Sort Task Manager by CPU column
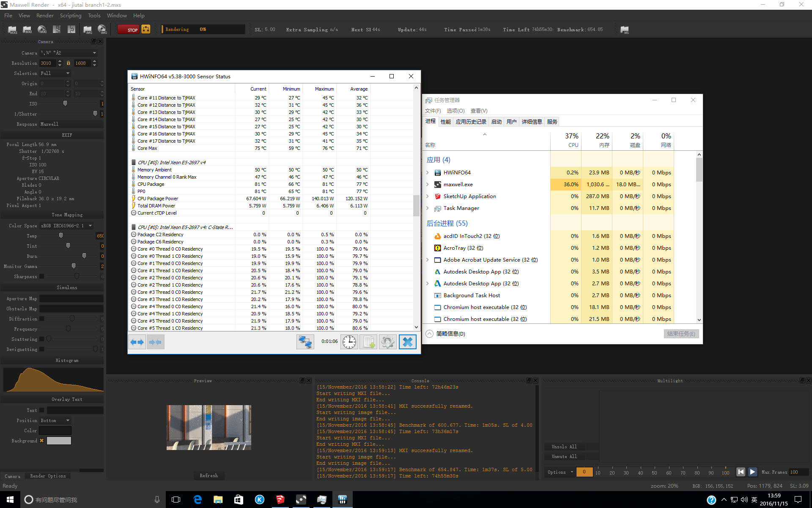812x508 pixels. [x=566, y=140]
